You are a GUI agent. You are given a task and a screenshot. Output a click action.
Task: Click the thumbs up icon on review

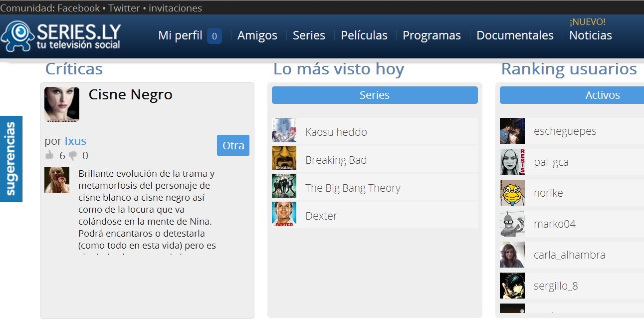(x=49, y=156)
